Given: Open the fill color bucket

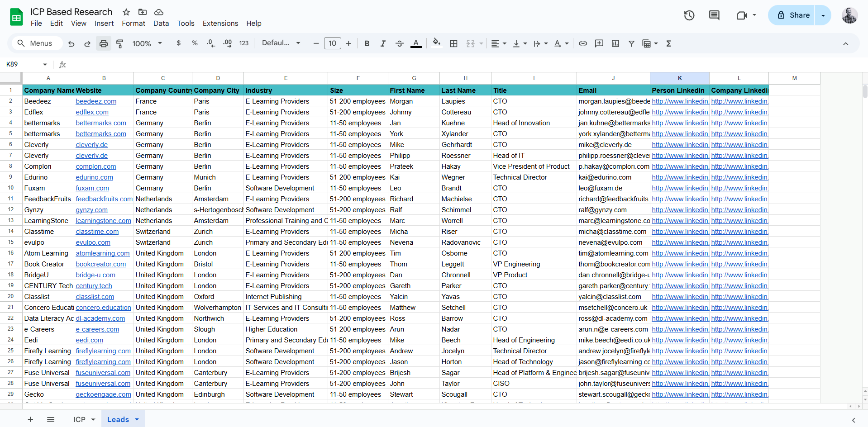Looking at the screenshot, I should (x=436, y=43).
